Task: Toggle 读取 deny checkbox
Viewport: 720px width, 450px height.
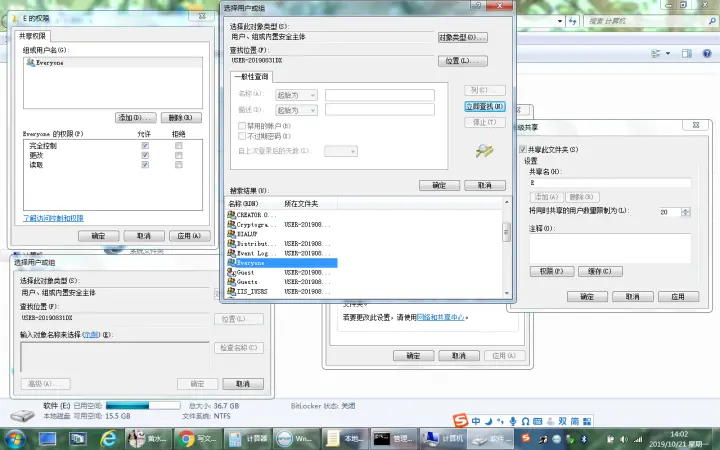Action: click(x=179, y=164)
